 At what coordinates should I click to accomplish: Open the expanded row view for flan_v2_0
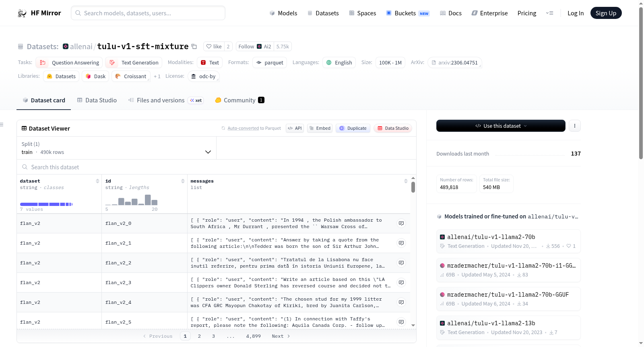(x=401, y=223)
